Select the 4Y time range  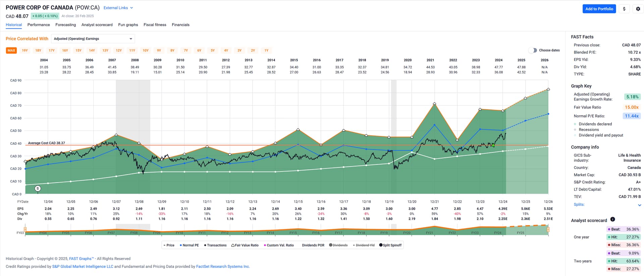pyautogui.click(x=226, y=51)
